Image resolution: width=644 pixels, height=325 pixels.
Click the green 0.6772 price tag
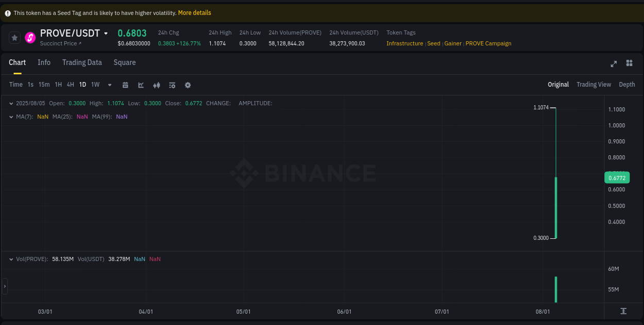click(617, 177)
